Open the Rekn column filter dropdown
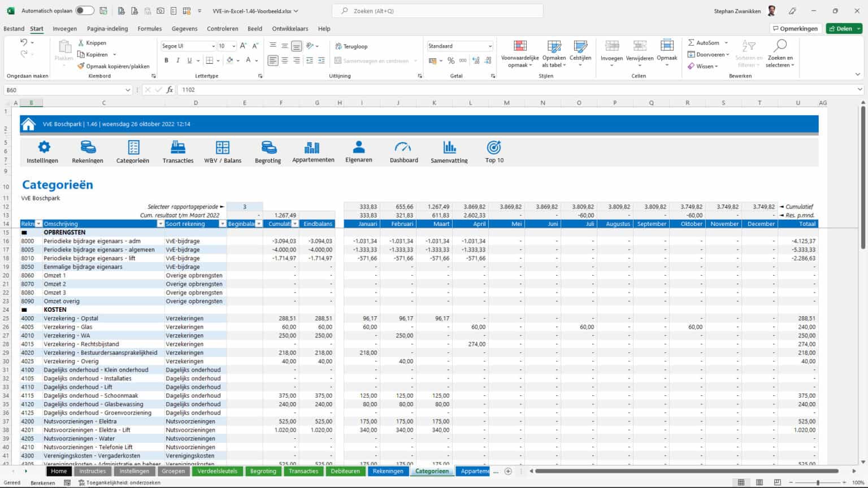The height and width of the screenshot is (488, 868). pyautogui.click(x=38, y=224)
